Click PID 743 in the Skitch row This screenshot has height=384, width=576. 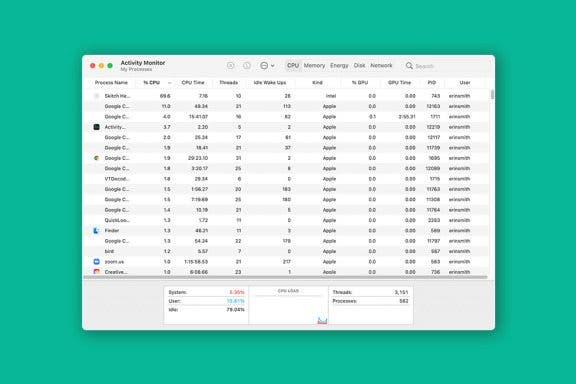pos(436,96)
